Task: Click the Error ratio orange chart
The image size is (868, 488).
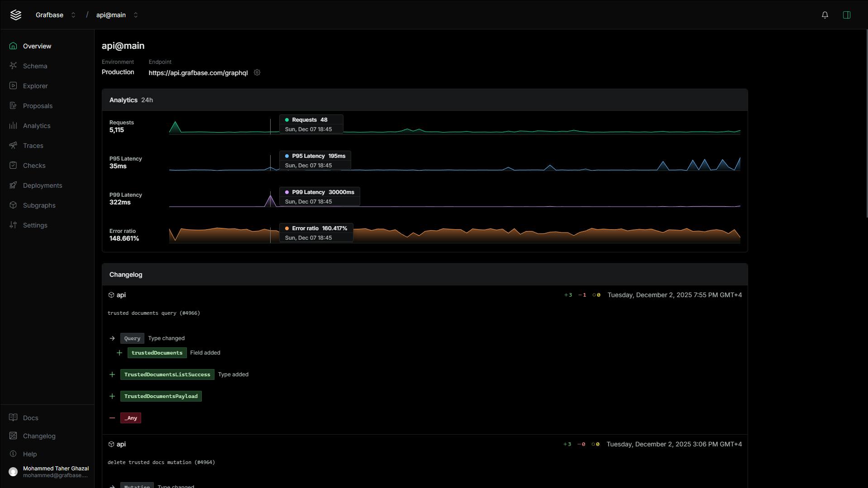Action: [498, 235]
